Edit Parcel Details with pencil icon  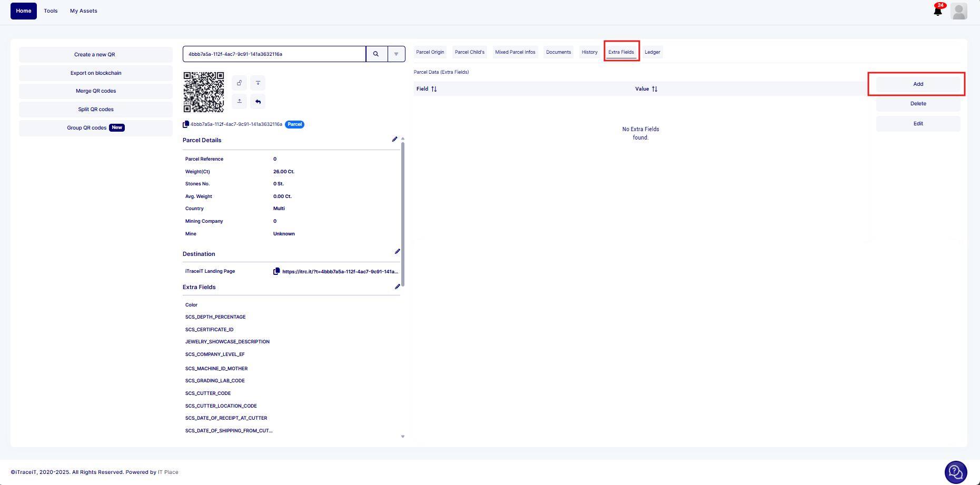coord(394,140)
